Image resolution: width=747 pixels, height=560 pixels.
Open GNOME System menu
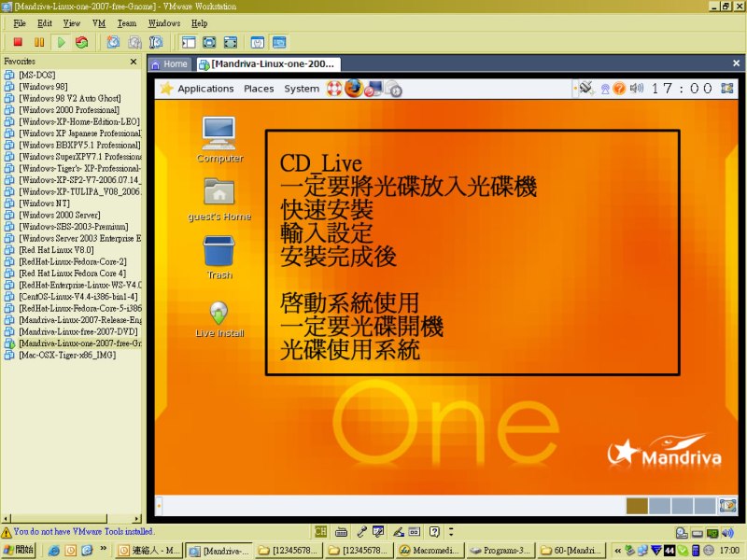(x=302, y=89)
